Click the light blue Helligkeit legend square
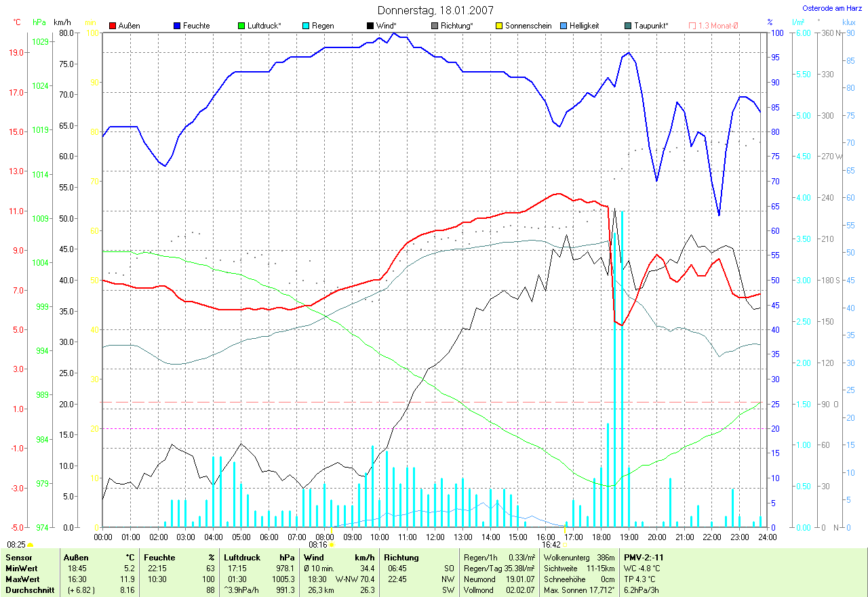 pos(564,26)
